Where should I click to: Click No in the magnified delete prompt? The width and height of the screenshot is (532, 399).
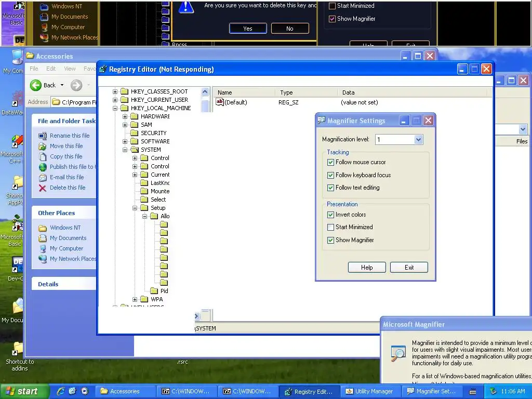pyautogui.click(x=290, y=29)
